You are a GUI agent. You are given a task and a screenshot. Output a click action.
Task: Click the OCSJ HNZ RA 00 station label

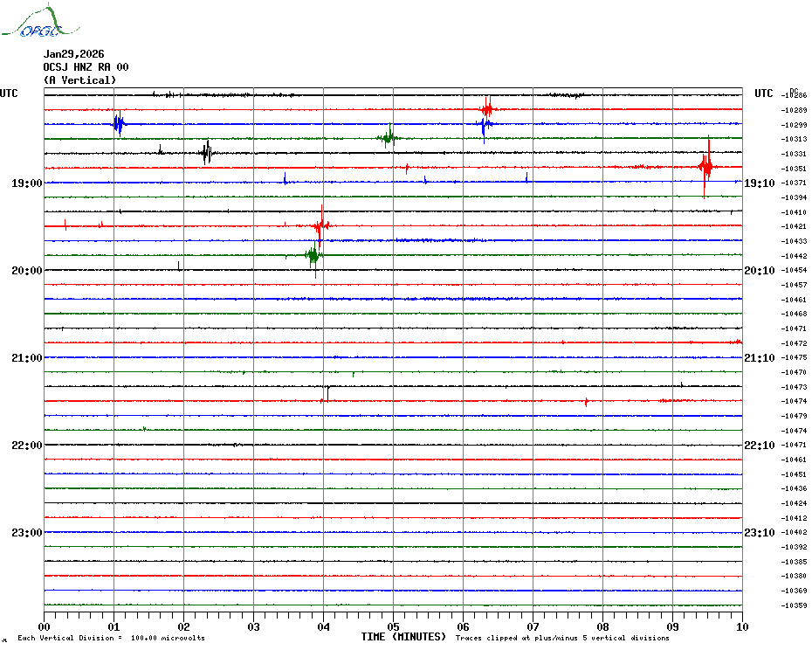tap(86, 67)
